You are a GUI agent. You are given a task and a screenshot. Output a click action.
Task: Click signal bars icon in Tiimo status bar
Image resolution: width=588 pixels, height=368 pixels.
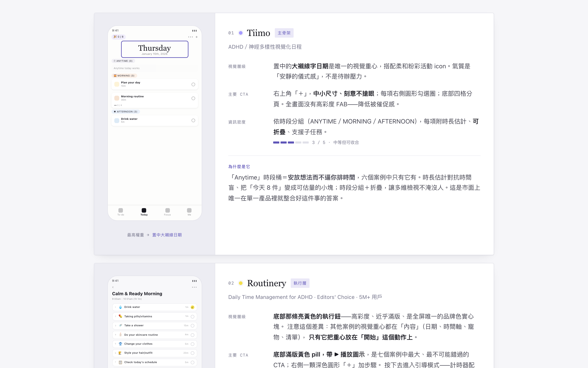(x=194, y=31)
